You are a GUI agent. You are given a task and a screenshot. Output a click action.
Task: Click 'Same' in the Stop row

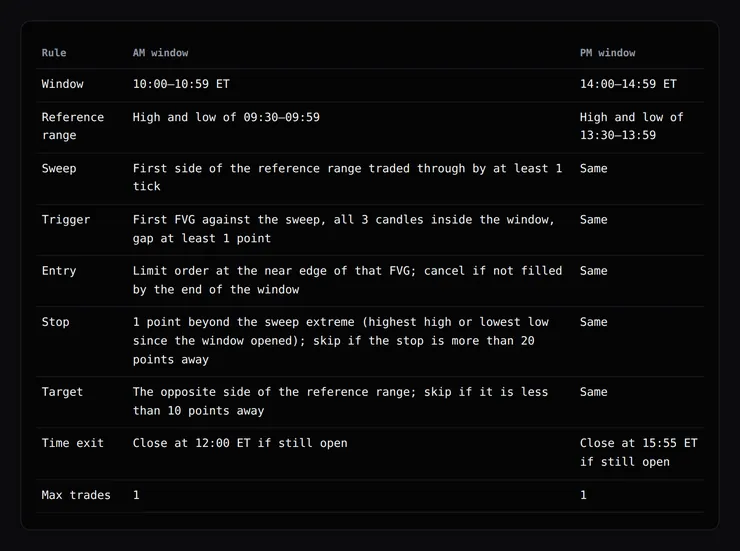click(594, 322)
